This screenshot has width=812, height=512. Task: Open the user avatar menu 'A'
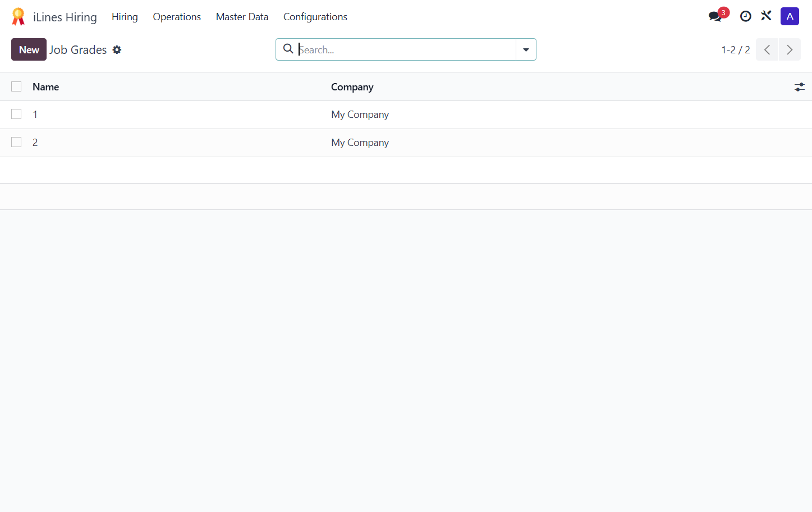[790, 16]
